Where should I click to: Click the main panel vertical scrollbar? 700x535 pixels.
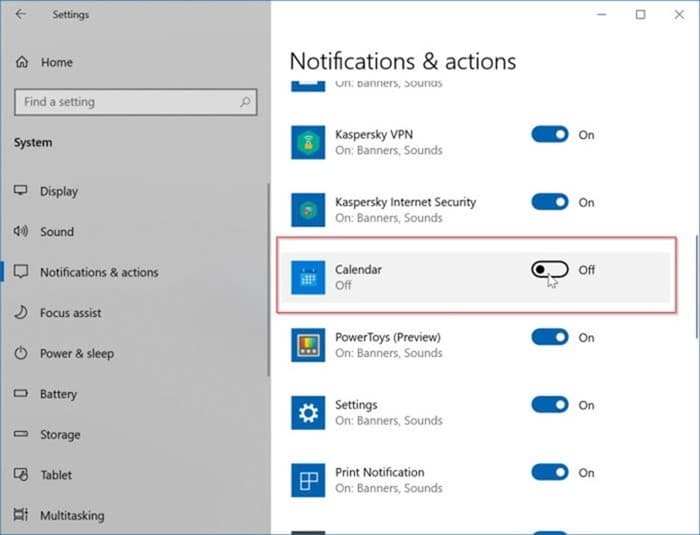coord(697,286)
